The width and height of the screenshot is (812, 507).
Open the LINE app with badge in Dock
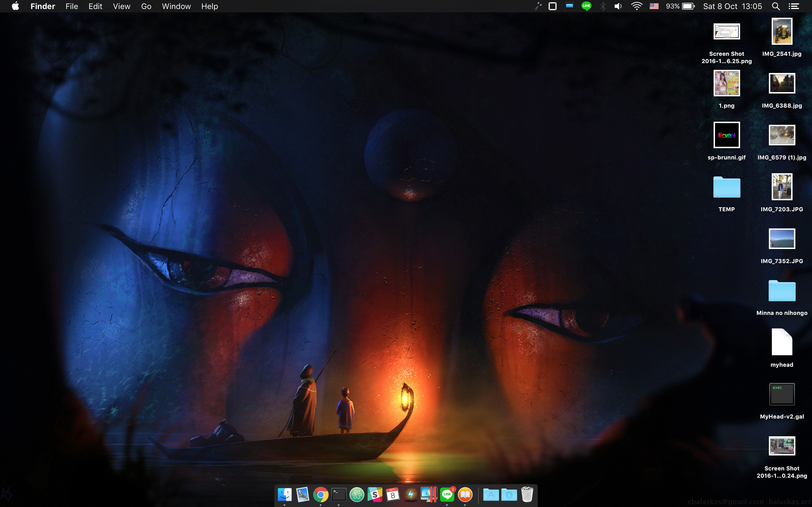[447, 495]
